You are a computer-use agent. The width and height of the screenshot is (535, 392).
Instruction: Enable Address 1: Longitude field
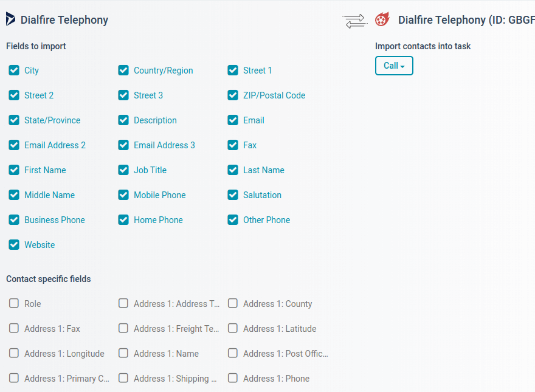[14, 353]
